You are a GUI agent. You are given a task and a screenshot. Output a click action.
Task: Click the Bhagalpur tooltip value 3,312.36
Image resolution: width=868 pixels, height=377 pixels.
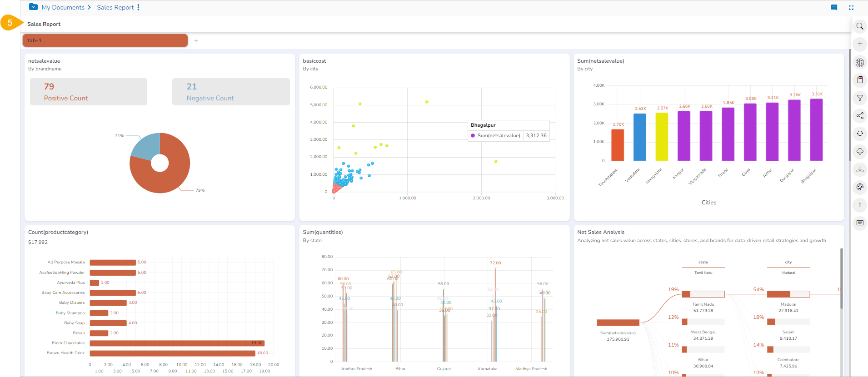click(536, 135)
